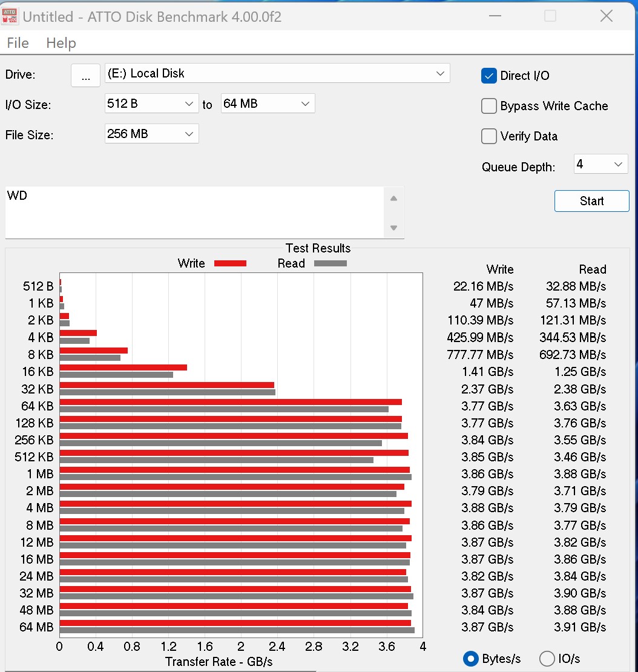
Task: Click the red Write legend swatch
Action: [230, 263]
